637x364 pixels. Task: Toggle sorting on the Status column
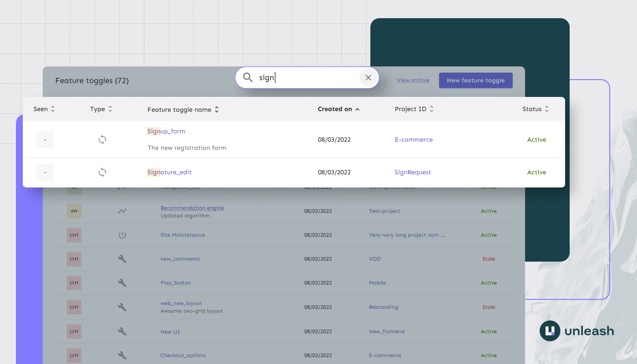pos(535,109)
